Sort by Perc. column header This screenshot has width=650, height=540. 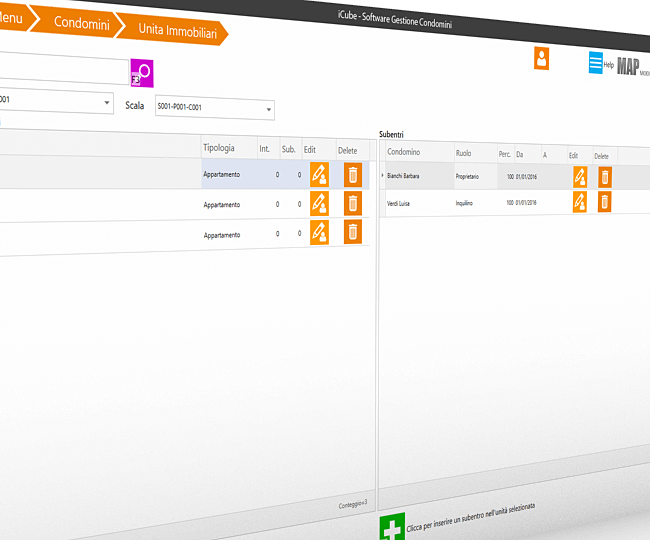(x=504, y=154)
